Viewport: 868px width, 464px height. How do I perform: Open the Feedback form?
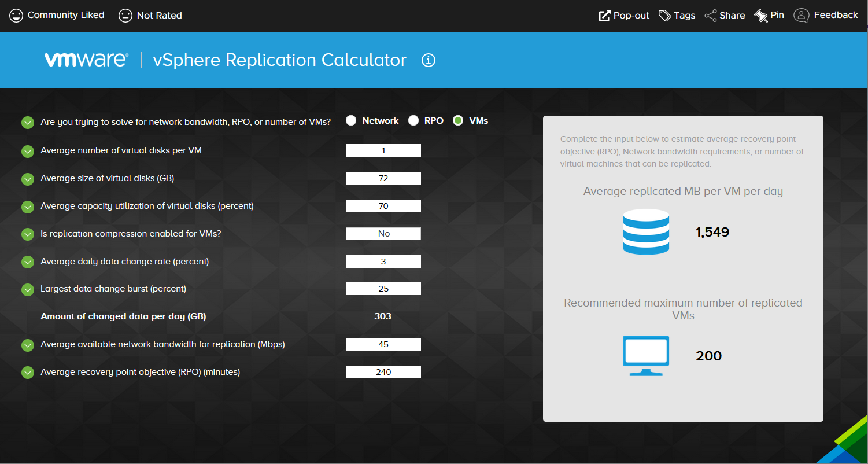click(826, 16)
